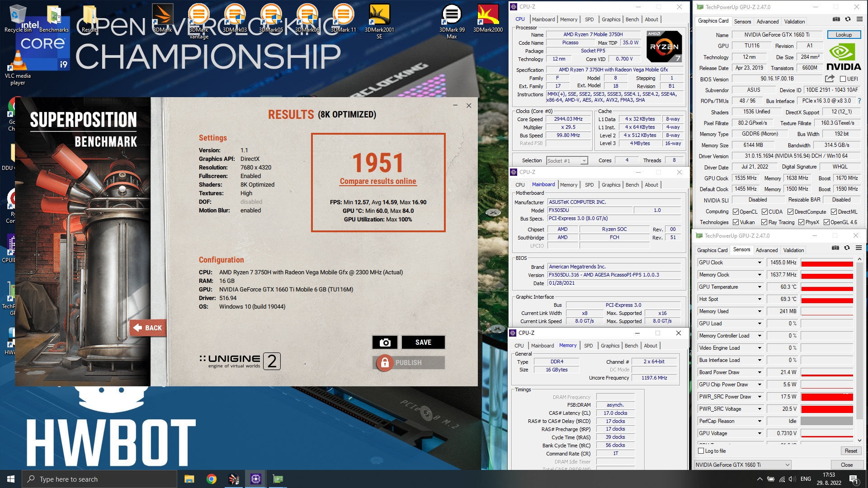868x488 pixels.
Task: Switch to Graphics tab in the Mainboard CPU-Z window
Action: (x=611, y=185)
